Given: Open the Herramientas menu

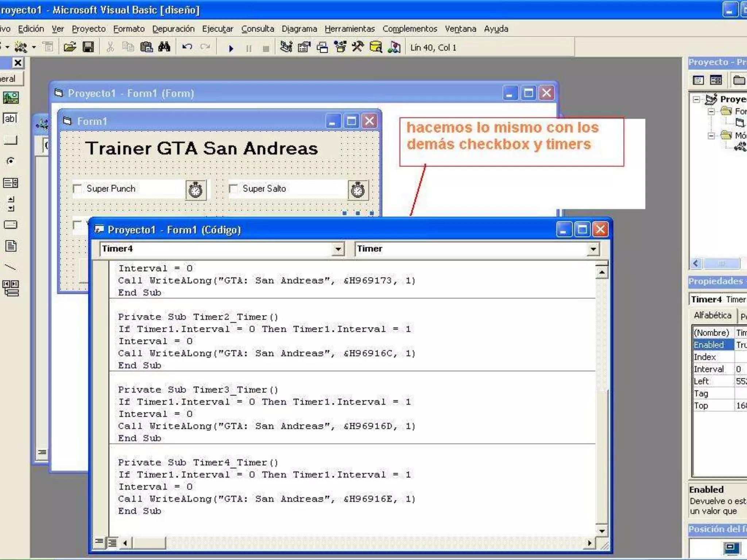Looking at the screenshot, I should 349,29.
